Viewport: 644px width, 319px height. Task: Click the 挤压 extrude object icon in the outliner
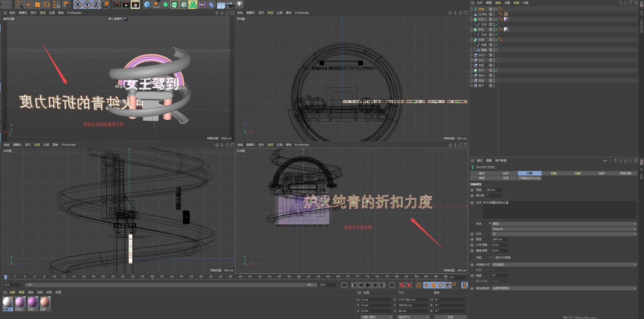coord(475,30)
